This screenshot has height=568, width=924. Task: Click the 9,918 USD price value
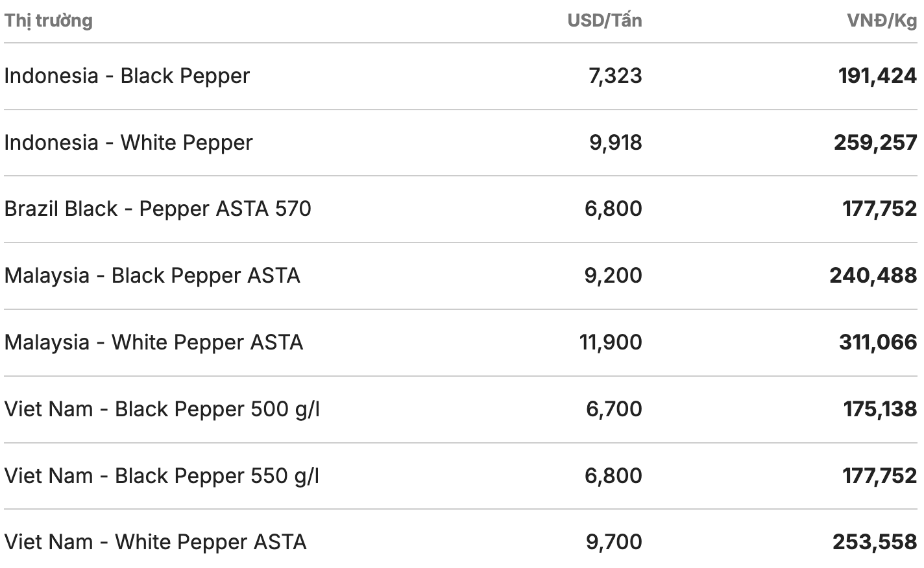point(615,143)
